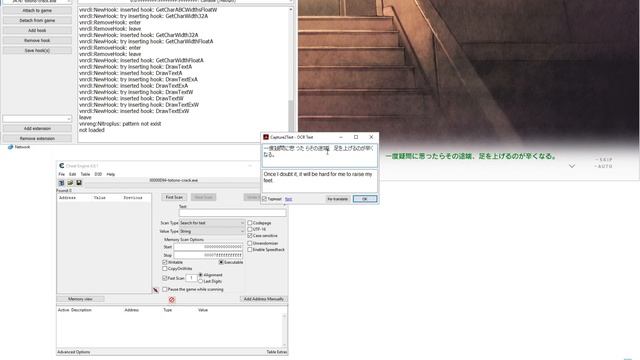Viewport: 640px width, 360px height.
Task: Close the Capture2Text OCR window
Action: (371, 137)
